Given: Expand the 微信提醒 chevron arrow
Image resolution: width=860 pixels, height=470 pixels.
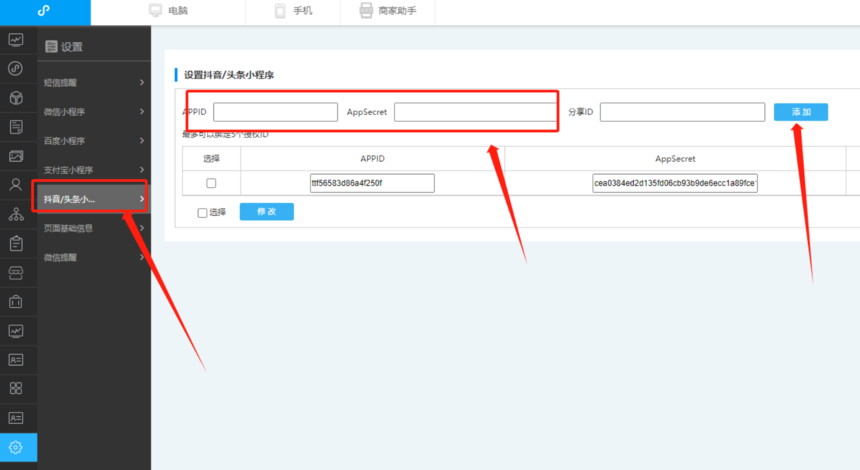Looking at the screenshot, I should point(142,257).
